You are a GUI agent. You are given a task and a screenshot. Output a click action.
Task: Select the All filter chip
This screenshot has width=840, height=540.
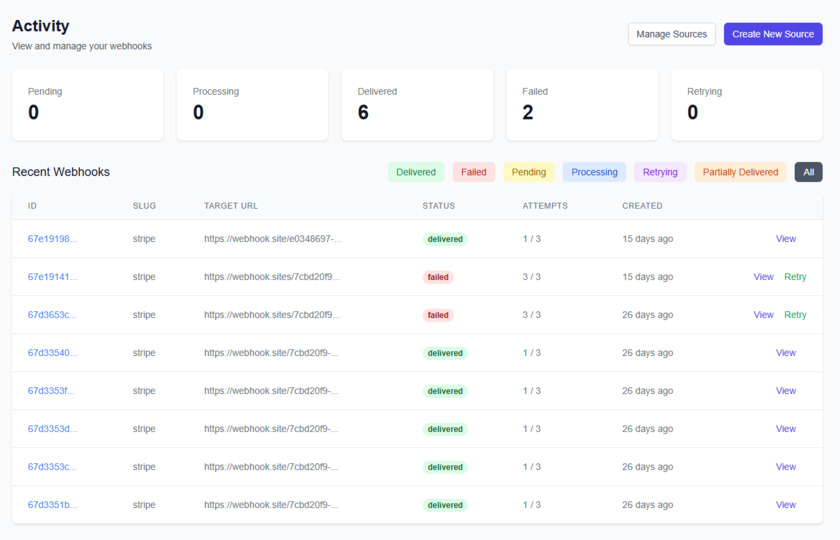pos(808,172)
